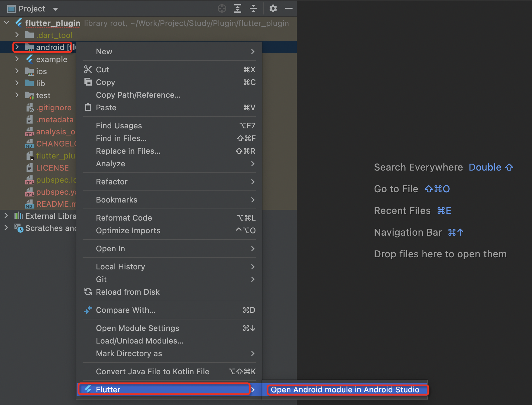The image size is (532, 405).
Task: Click the .dart_tool folder icon
Action: 30,35
